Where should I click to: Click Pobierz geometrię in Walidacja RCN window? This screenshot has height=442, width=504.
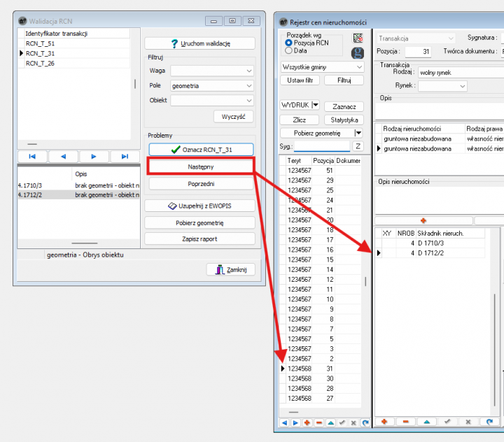tap(200, 222)
